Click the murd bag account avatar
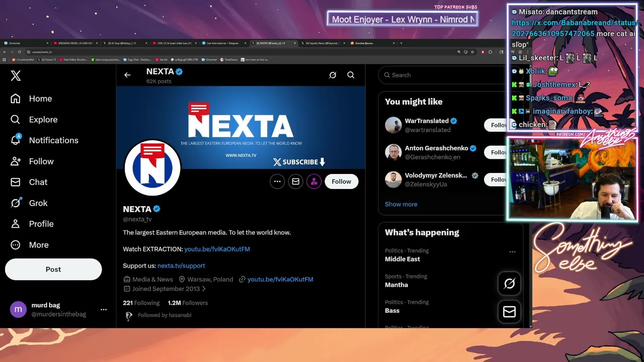This screenshot has height=362, width=644. [18, 310]
